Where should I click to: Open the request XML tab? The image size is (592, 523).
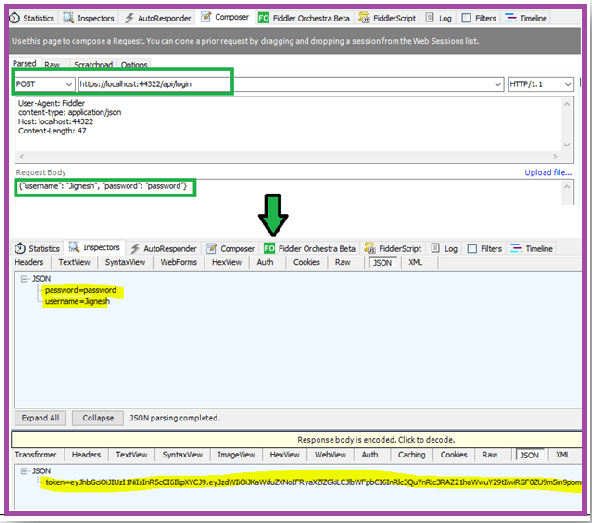pyautogui.click(x=415, y=262)
